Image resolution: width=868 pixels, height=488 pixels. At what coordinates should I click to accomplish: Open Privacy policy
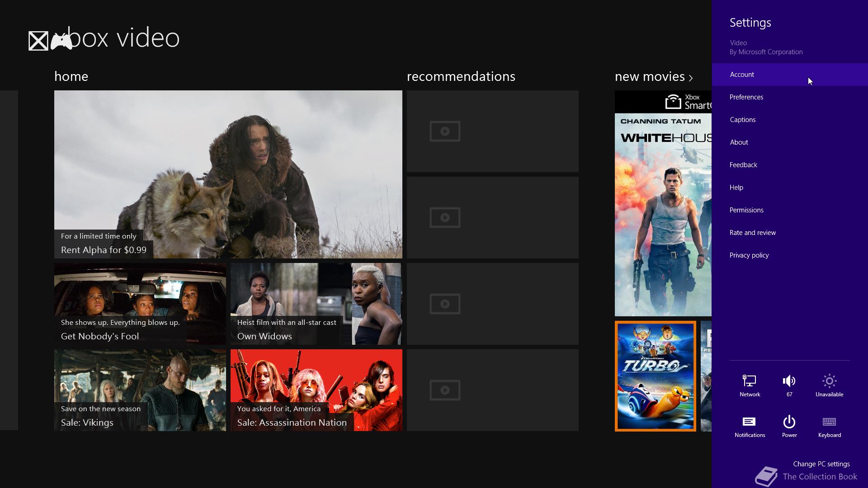pos(790,255)
